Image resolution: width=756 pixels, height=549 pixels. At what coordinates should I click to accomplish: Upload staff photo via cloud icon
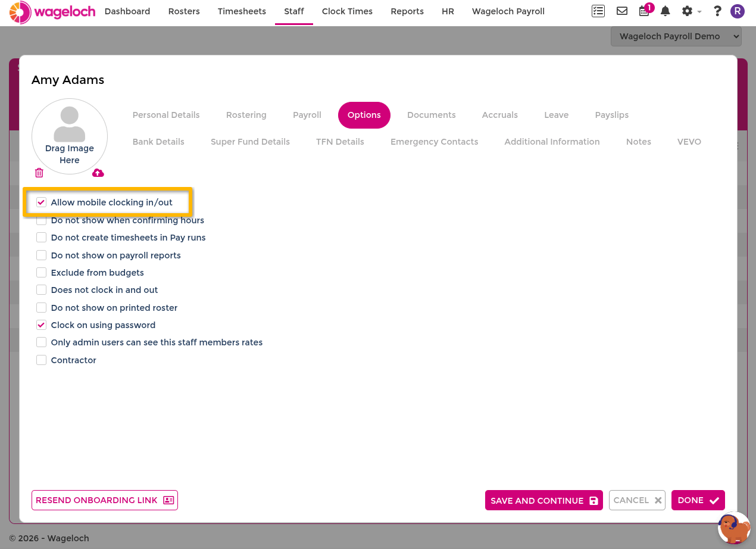[x=98, y=173]
